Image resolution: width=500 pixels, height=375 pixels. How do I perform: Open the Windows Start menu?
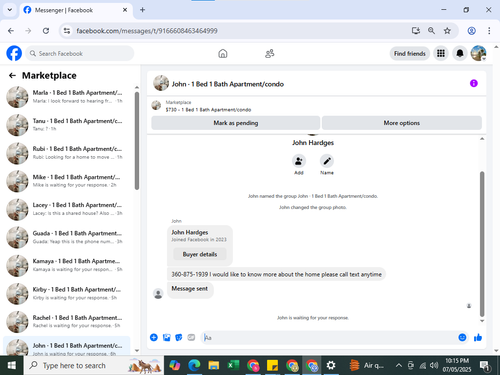tap(12, 366)
